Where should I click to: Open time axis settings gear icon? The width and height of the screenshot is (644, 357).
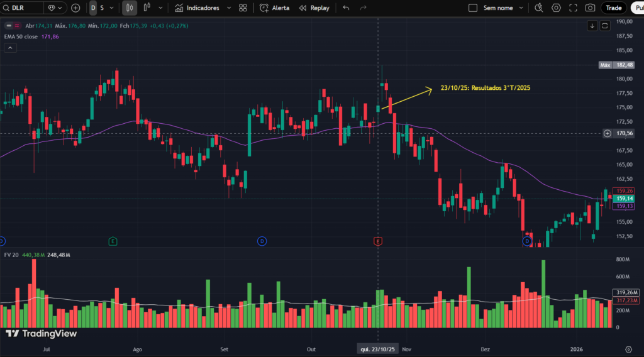coord(628,349)
